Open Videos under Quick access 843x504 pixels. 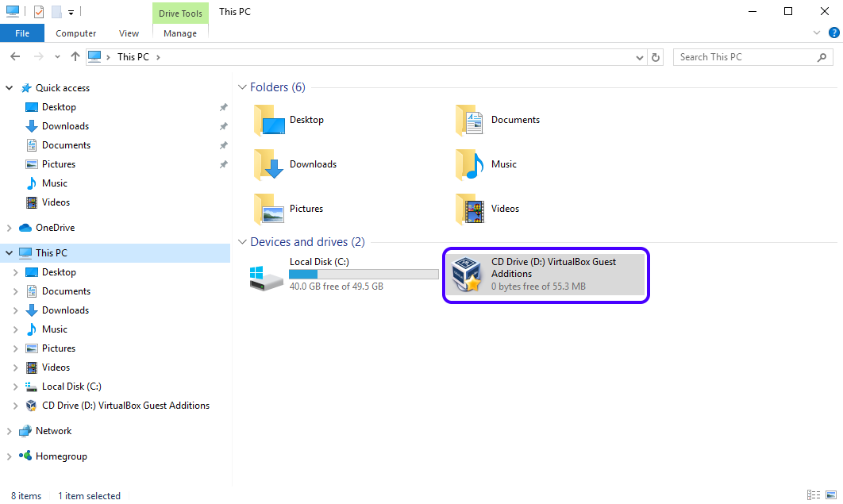56,202
